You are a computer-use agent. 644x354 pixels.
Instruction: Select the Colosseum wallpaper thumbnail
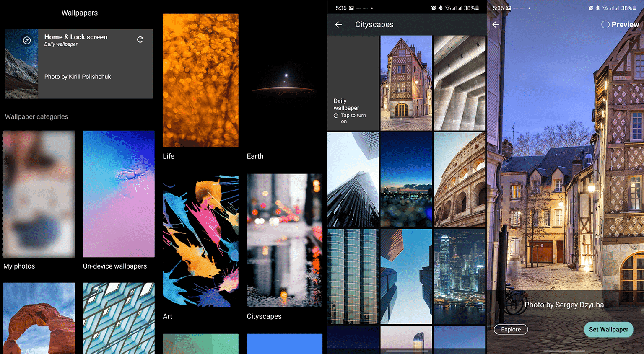click(x=459, y=180)
